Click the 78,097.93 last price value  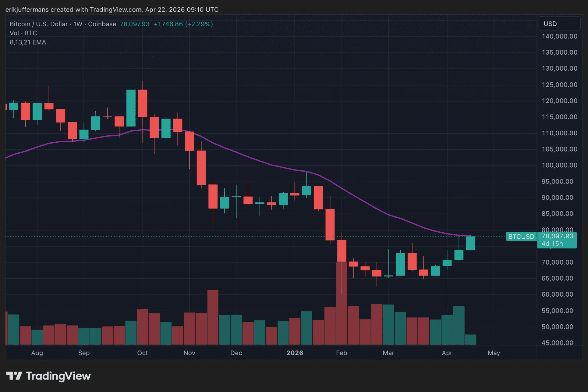tap(135, 24)
